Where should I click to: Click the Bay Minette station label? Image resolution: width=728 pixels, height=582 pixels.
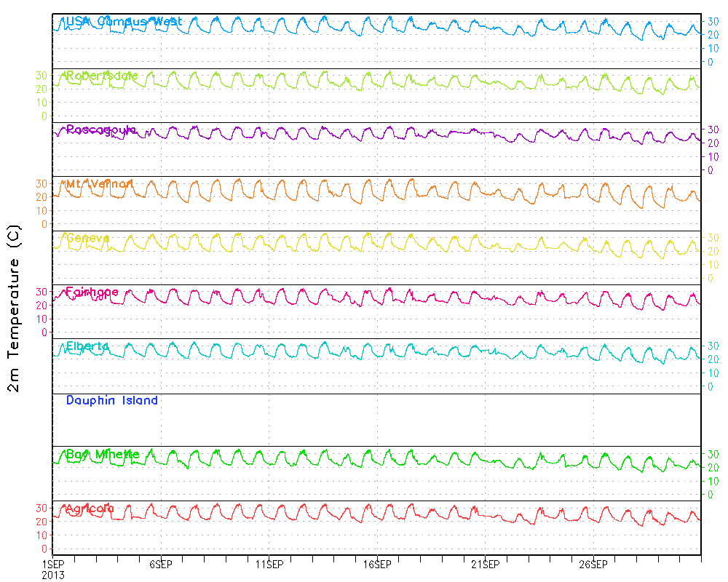pos(103,455)
